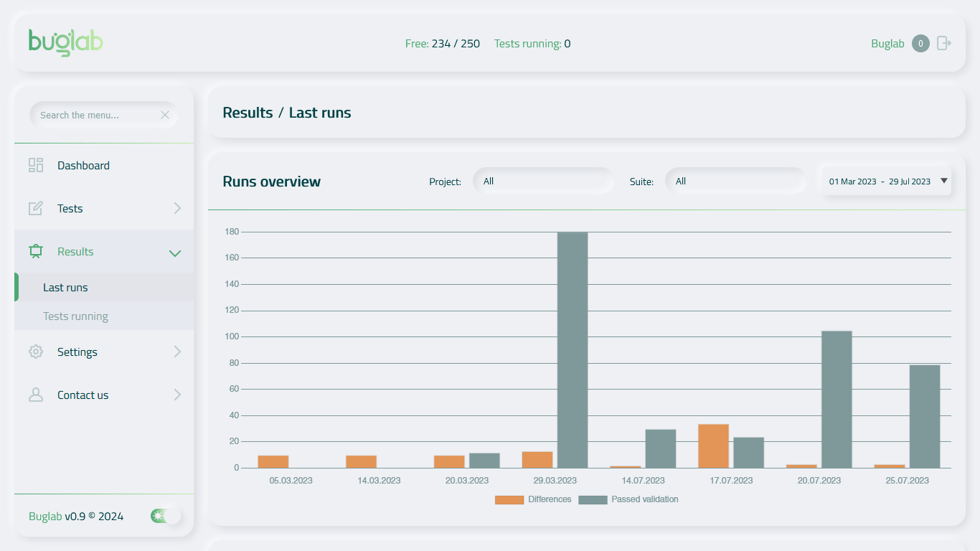Click the Dashboard grid icon
The width and height of the screenshot is (980, 551).
[x=36, y=165]
